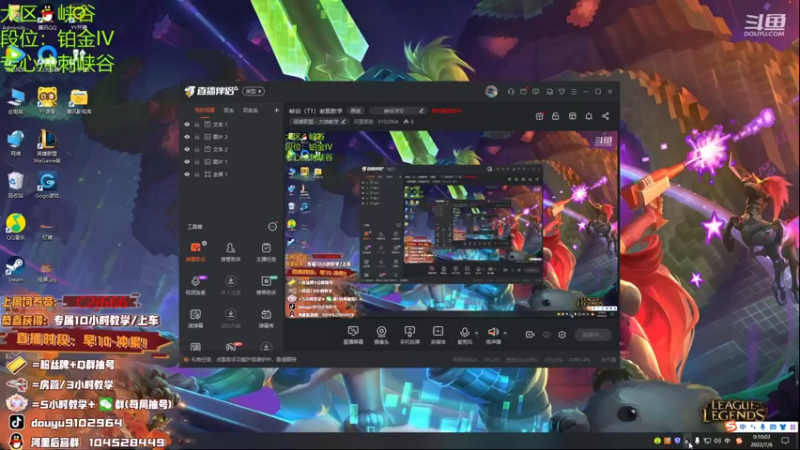800x450 pixels.
Task: Add a 手机投屏 phone mirroring source
Action: coord(409,335)
